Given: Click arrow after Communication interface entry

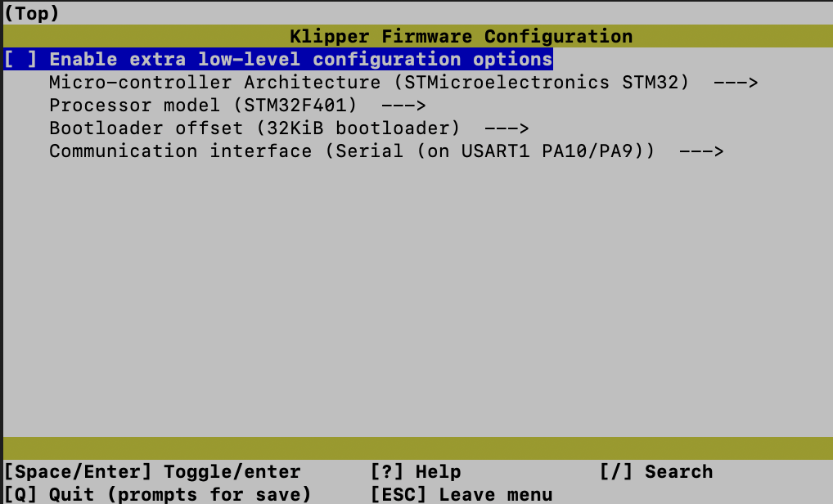Looking at the screenshot, I should (x=700, y=151).
